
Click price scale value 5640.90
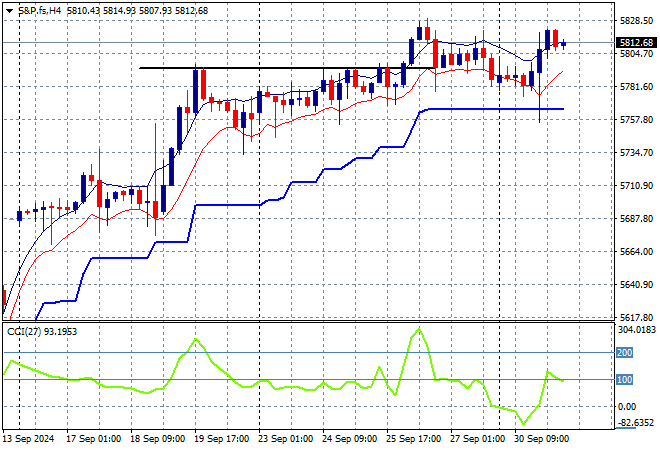click(x=636, y=285)
